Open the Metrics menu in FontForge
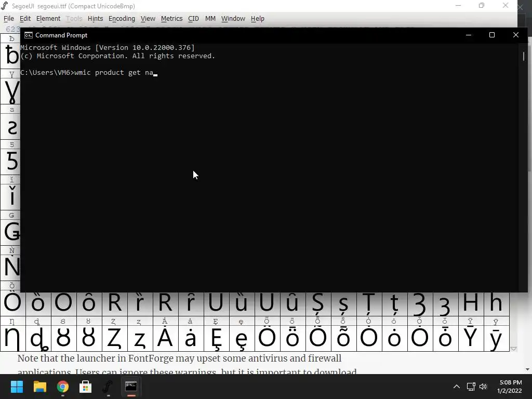The width and height of the screenshot is (532, 399). coord(171,19)
